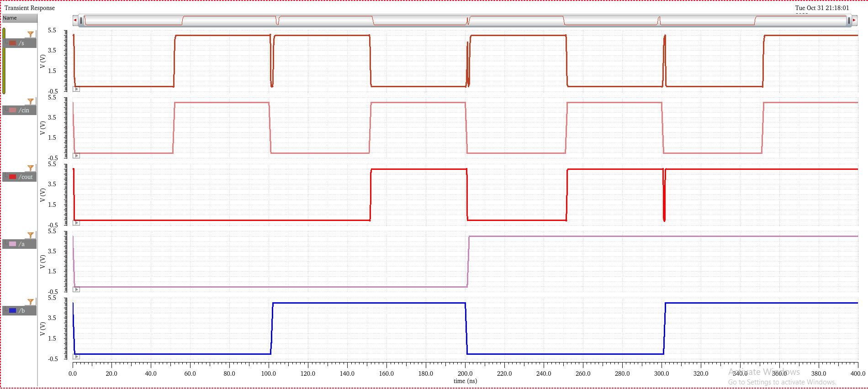Image resolution: width=868 pixels, height=389 pixels.
Task: Click the small arrow icon in the /b strip
Action: [x=76, y=357]
